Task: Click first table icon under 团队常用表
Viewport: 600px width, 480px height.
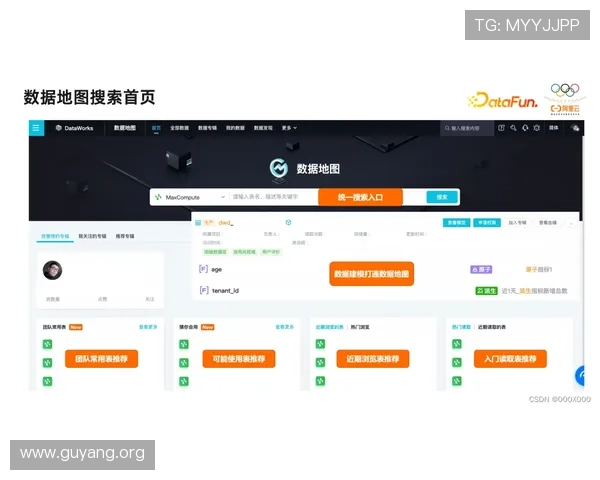Action: pyautogui.click(x=47, y=344)
